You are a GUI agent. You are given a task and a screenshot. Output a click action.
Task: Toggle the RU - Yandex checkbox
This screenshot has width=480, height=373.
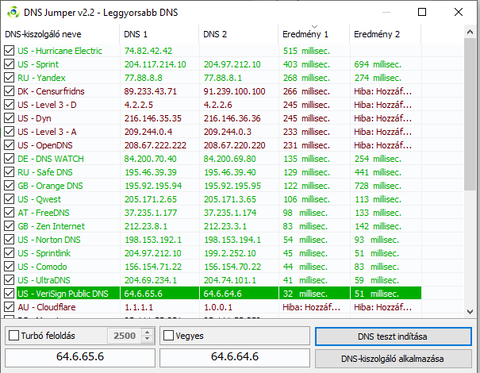9,78
